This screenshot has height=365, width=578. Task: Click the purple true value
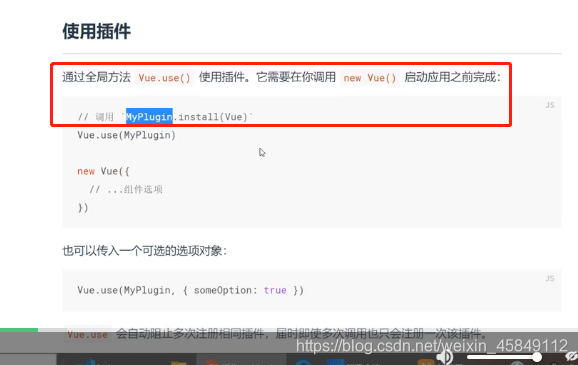coord(275,291)
